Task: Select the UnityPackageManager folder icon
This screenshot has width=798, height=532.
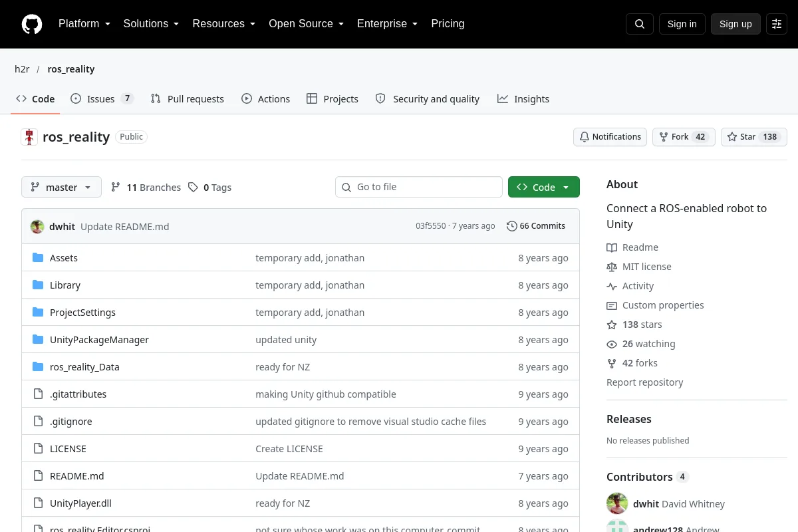Action: [38, 340]
